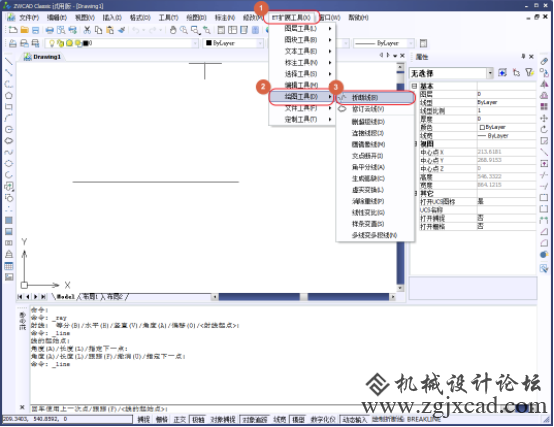
Task: Toggle 正交 ortho mode in status bar
Action: tap(179, 420)
